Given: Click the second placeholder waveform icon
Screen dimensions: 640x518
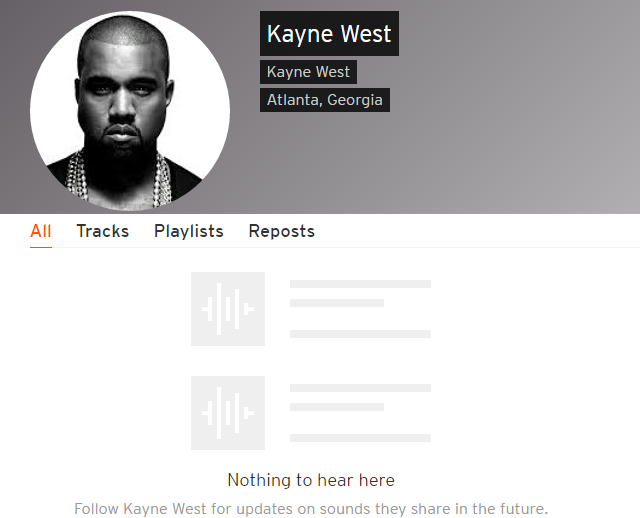Looking at the screenshot, I should coord(228,413).
